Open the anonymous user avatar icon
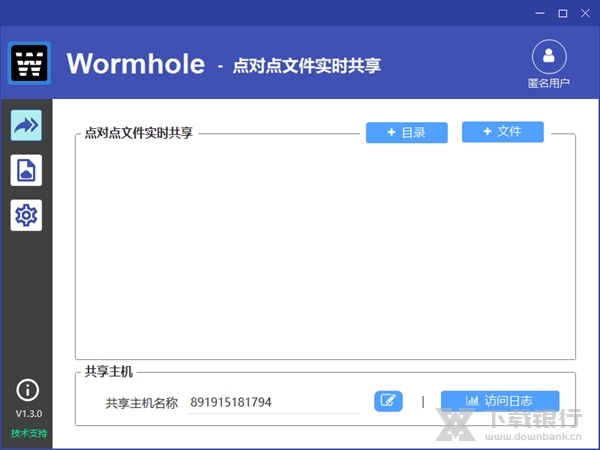The height and width of the screenshot is (450, 600). [x=549, y=57]
